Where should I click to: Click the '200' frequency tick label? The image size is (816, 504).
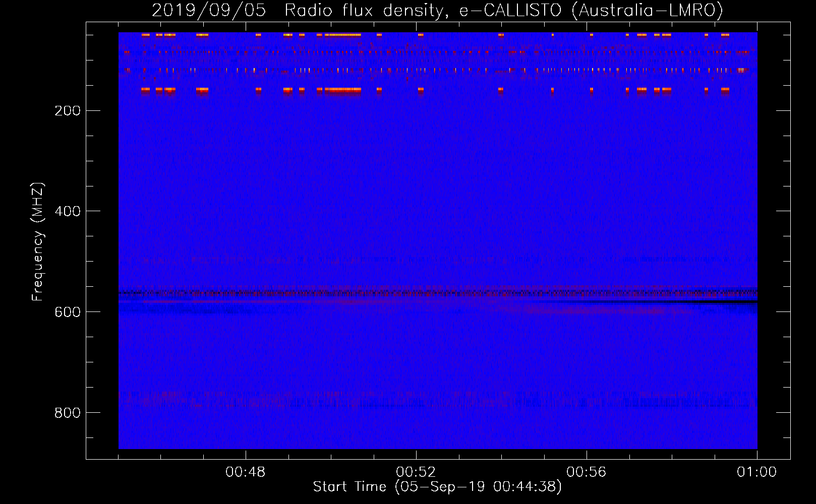click(x=68, y=111)
